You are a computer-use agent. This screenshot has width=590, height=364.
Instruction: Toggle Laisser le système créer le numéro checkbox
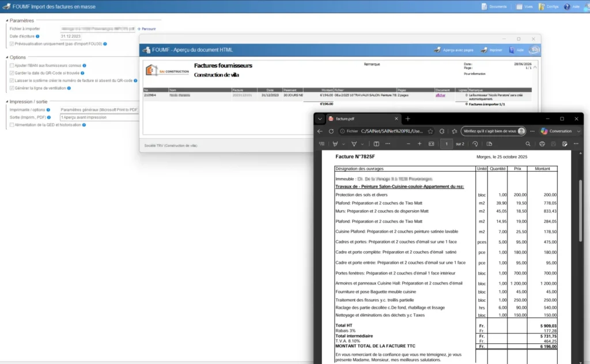(x=12, y=81)
